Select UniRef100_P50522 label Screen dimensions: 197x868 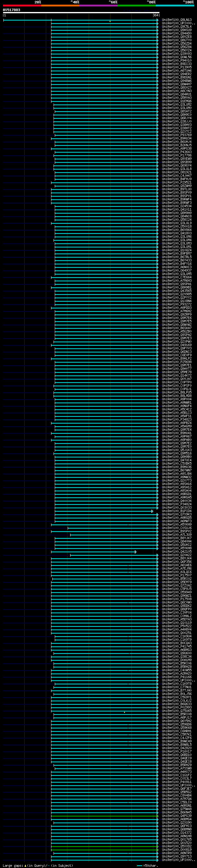point(177,626)
